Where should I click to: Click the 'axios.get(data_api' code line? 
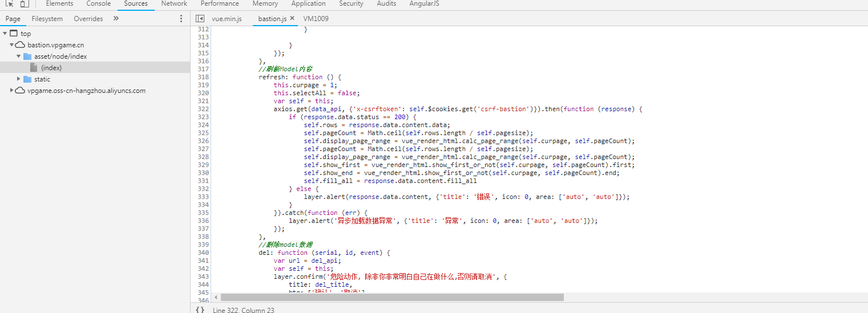click(458, 109)
